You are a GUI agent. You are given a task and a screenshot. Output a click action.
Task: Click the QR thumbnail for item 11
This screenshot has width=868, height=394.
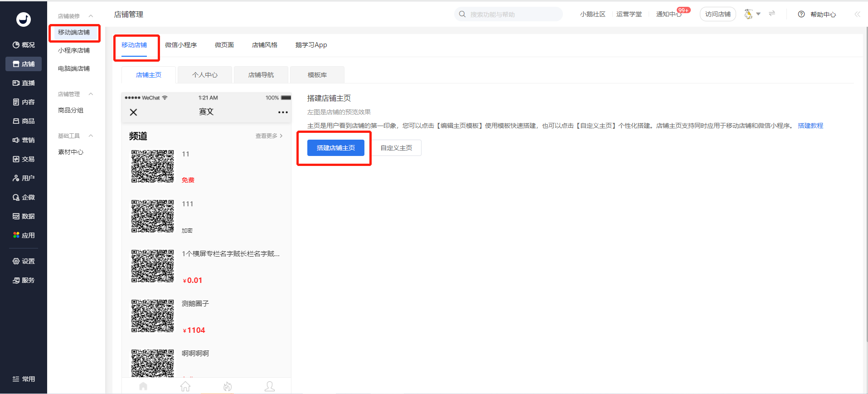pos(152,166)
